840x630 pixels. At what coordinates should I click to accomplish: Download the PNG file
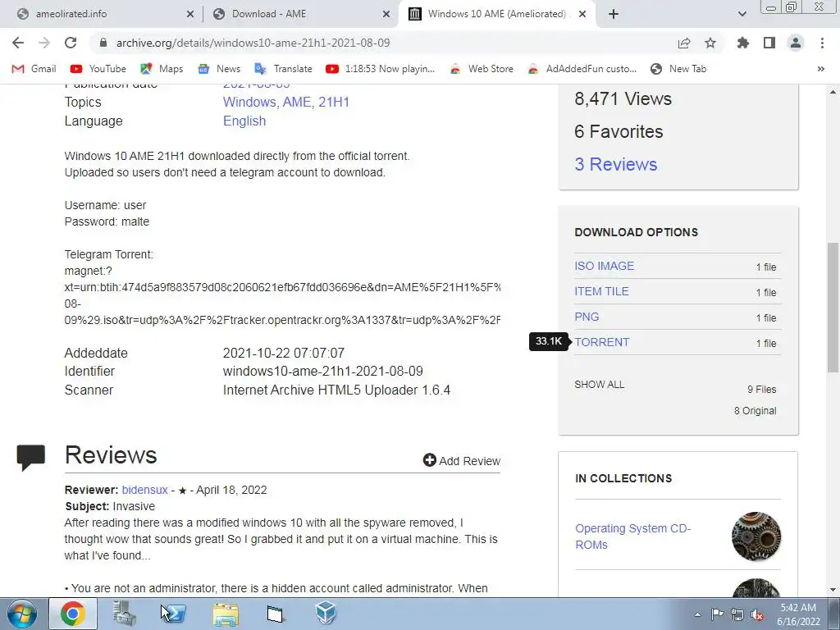point(587,317)
